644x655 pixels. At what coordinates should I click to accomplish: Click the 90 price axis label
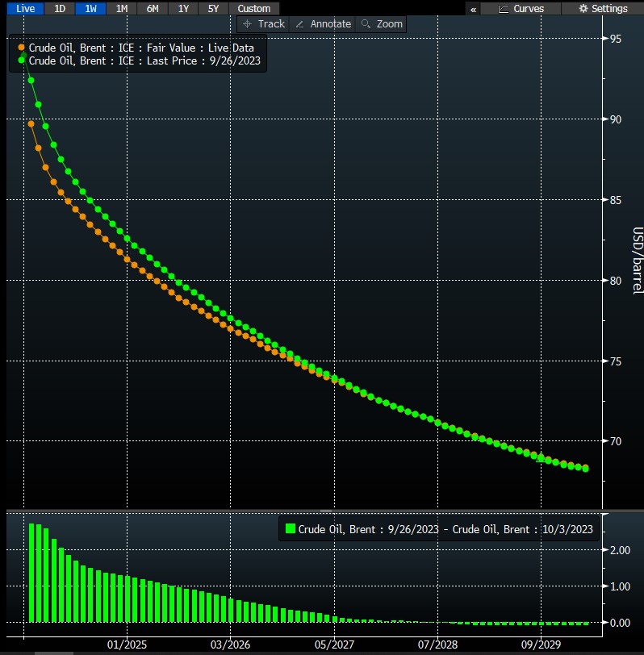(x=616, y=119)
